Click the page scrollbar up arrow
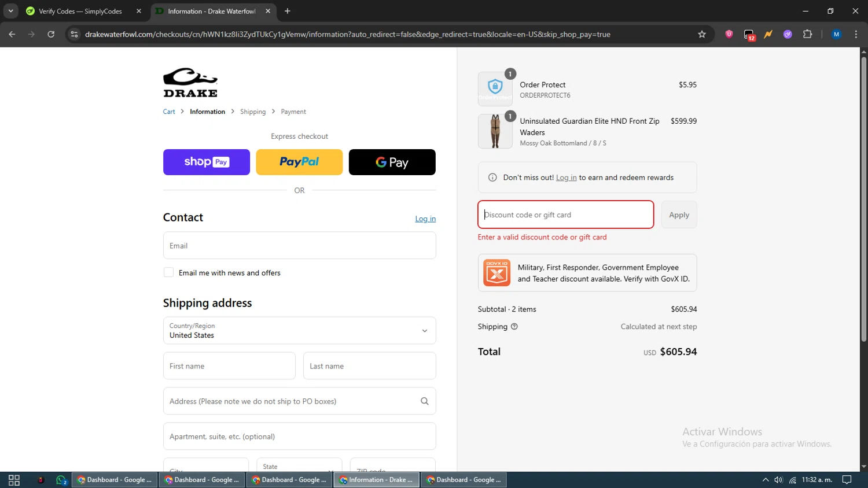The image size is (868, 488). pos(864,52)
